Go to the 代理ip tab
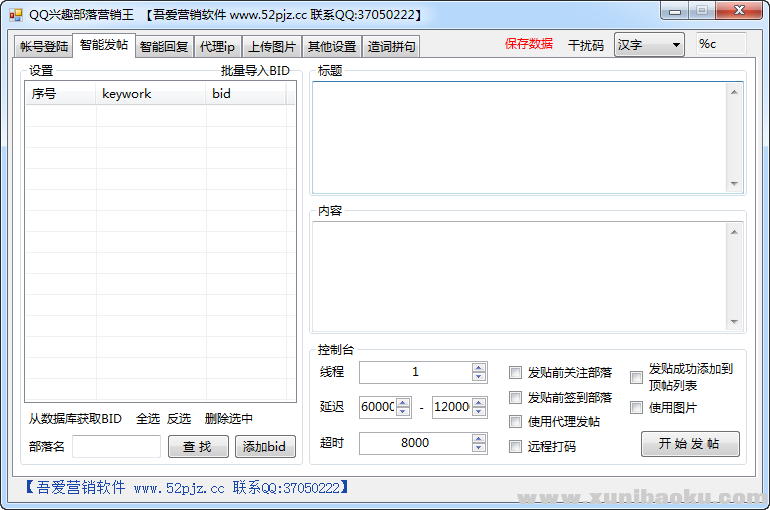The height and width of the screenshot is (510, 770). [217, 47]
